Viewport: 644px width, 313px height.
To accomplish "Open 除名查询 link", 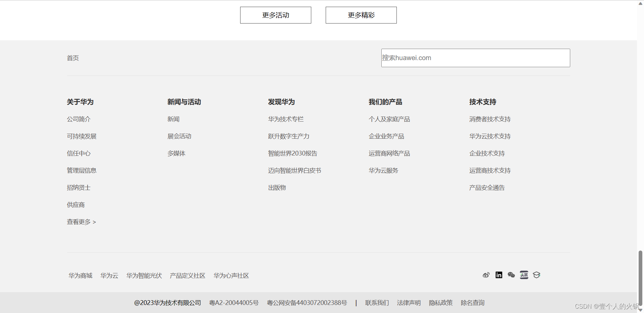I will click(473, 303).
